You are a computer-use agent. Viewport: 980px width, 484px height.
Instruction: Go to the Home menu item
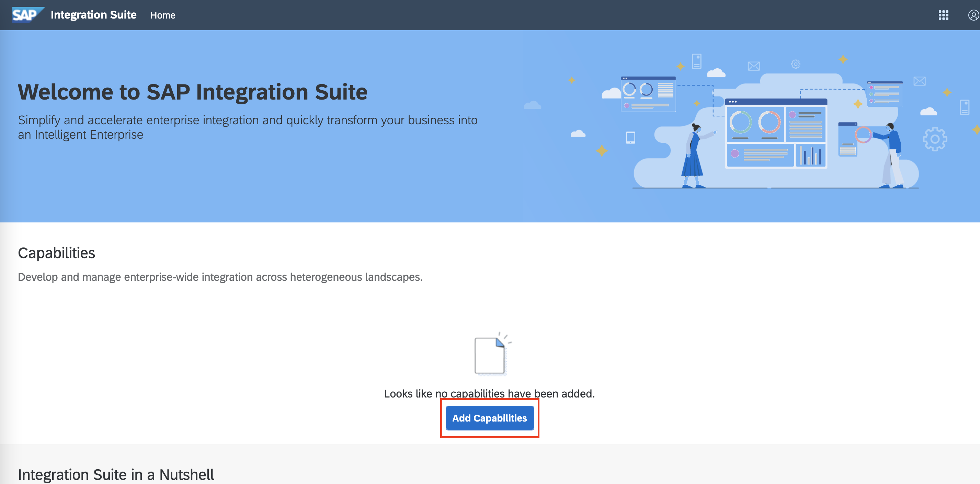(162, 15)
